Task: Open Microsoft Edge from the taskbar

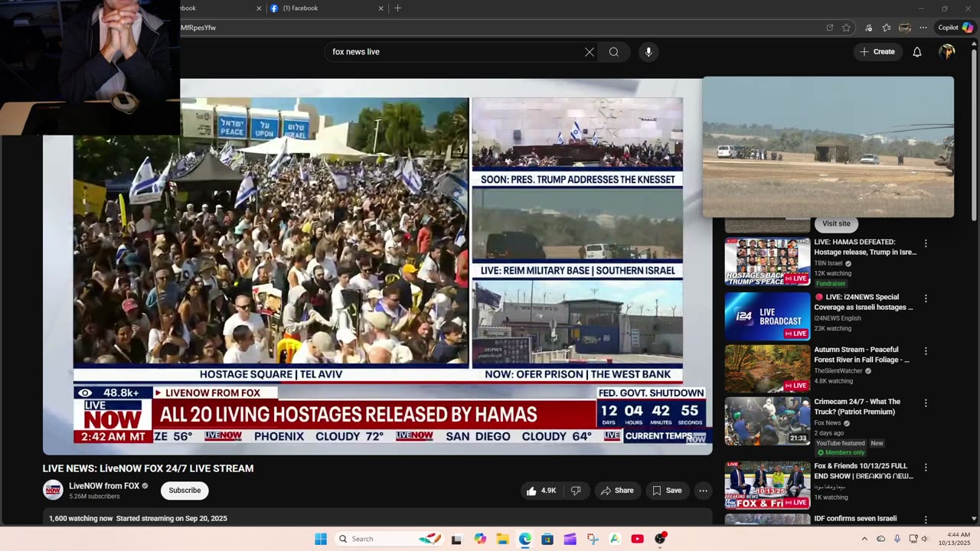Action: (525, 539)
